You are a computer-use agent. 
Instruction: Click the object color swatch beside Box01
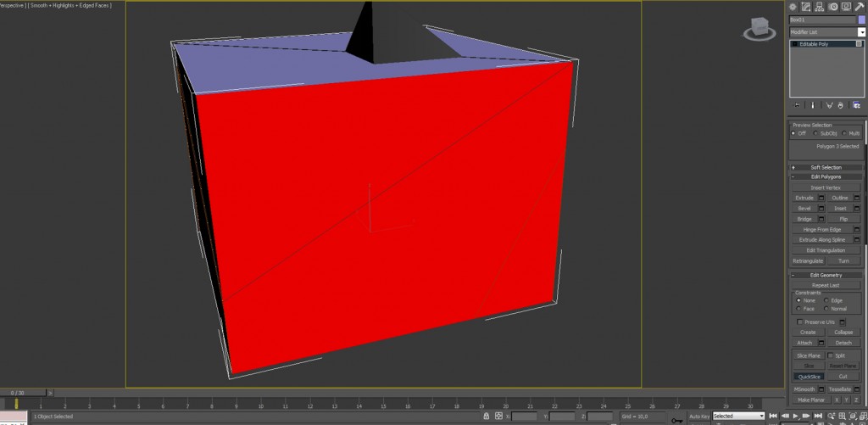pyautogui.click(x=861, y=20)
